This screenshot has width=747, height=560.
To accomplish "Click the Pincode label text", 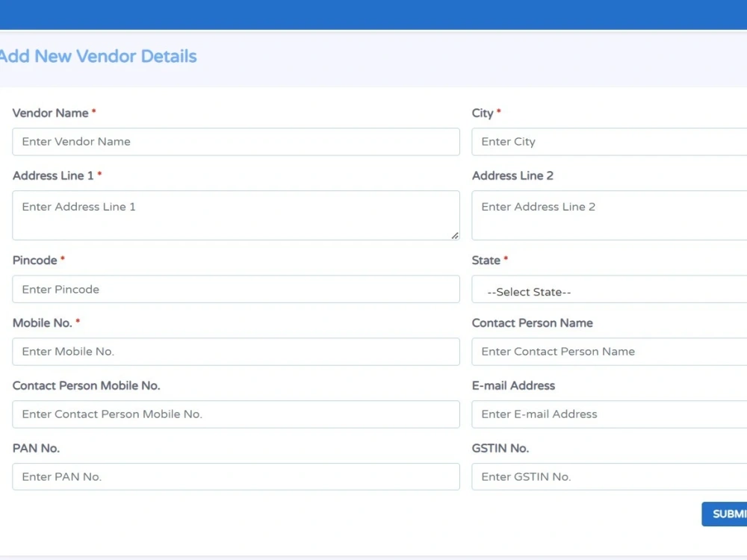I will pyautogui.click(x=35, y=261).
